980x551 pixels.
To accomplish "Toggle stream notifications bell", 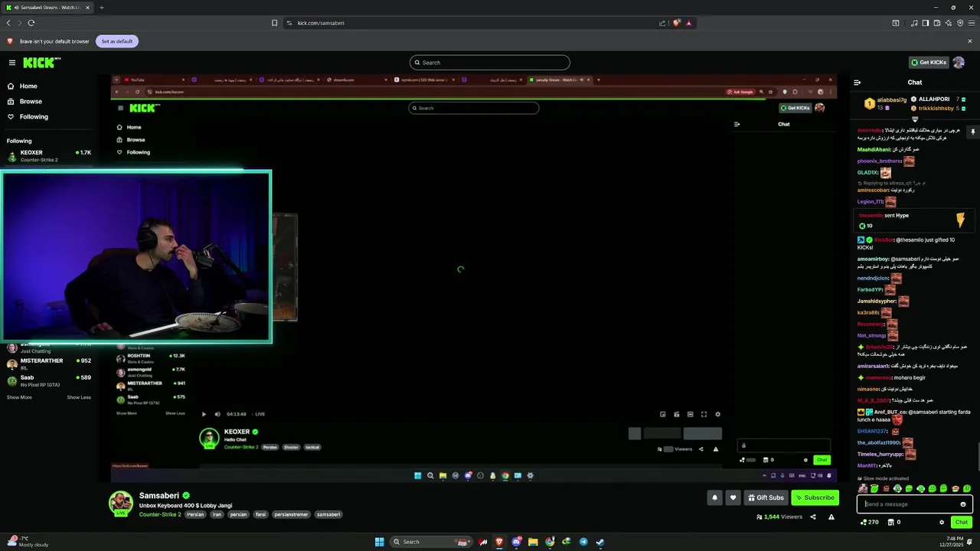I will pos(714,497).
